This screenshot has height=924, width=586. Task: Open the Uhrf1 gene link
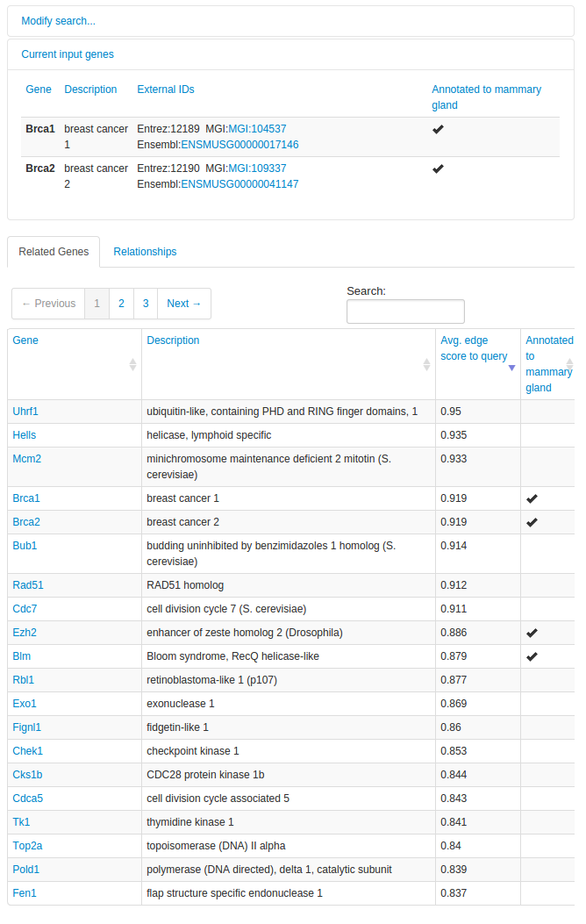25,412
